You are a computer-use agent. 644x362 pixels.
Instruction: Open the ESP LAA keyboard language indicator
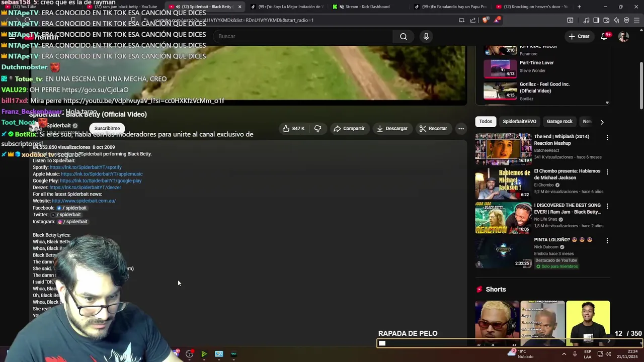point(588,354)
